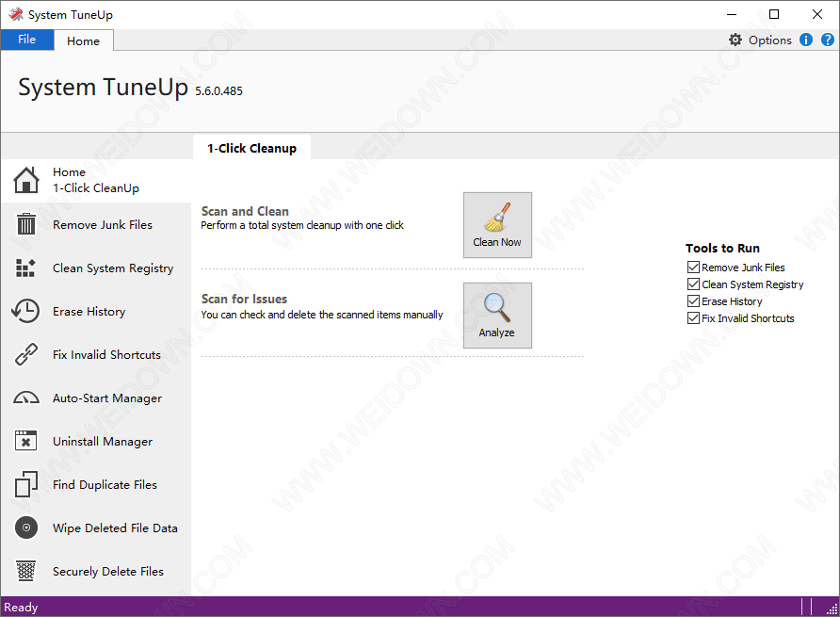Uncheck Erase History in Tools to Run
Image resolution: width=840 pixels, height=617 pixels.
693,301
